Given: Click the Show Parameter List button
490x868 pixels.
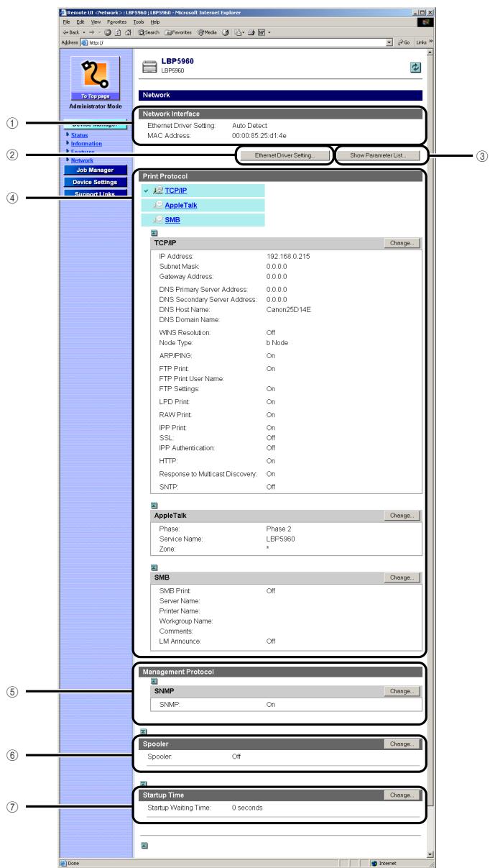Looking at the screenshot, I should [379, 155].
